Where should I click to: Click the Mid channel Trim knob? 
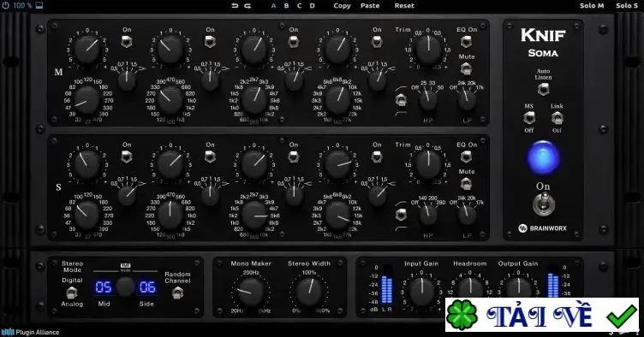click(x=428, y=50)
